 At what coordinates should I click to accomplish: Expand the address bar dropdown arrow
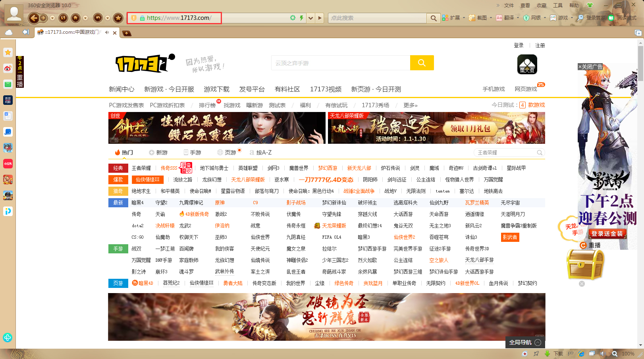[x=310, y=18]
